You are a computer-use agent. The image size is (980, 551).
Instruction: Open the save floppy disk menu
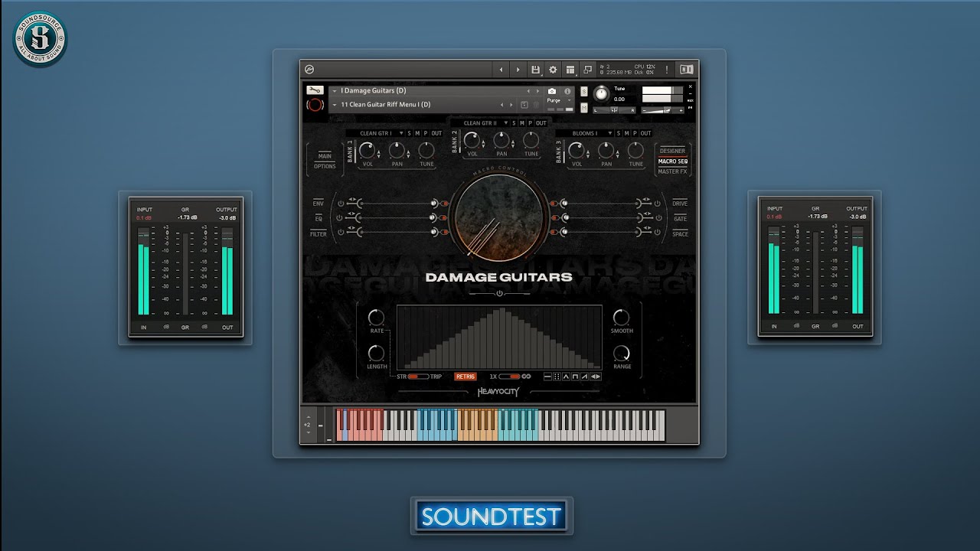(x=535, y=70)
